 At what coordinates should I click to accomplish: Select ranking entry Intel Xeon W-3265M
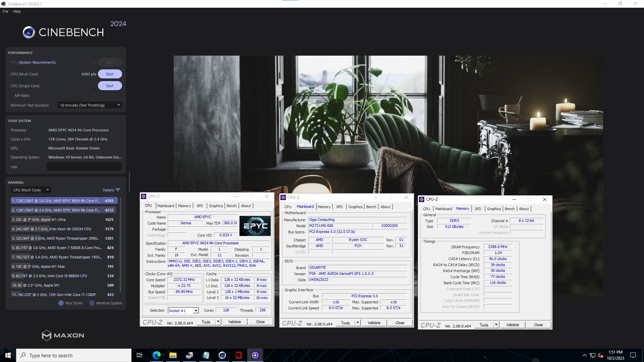click(x=63, y=229)
